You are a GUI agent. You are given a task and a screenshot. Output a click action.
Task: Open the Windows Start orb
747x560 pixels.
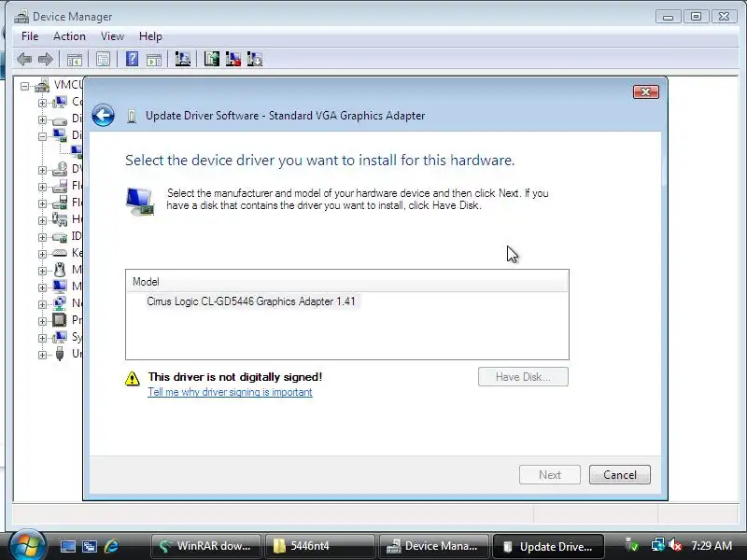[27, 545]
